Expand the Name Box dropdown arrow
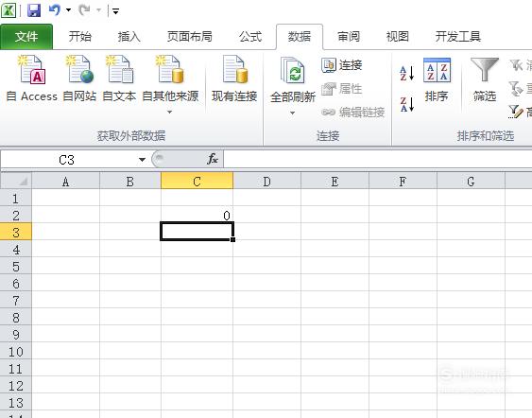Viewport: 532px width, 418px height. click(x=142, y=160)
